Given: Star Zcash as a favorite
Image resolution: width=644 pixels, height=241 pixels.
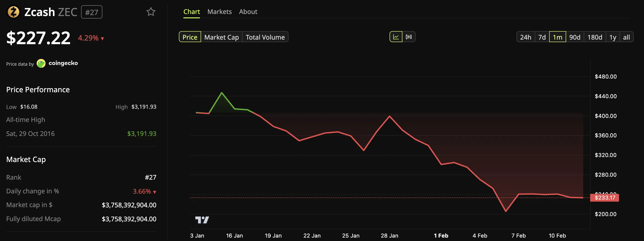Looking at the screenshot, I should [x=151, y=11].
